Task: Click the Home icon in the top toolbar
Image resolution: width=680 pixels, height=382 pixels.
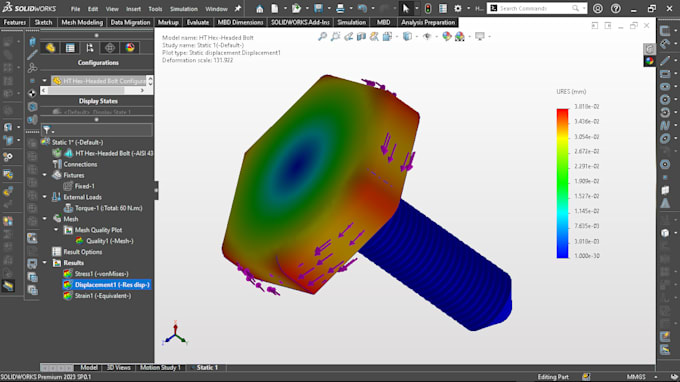Action: click(259, 9)
